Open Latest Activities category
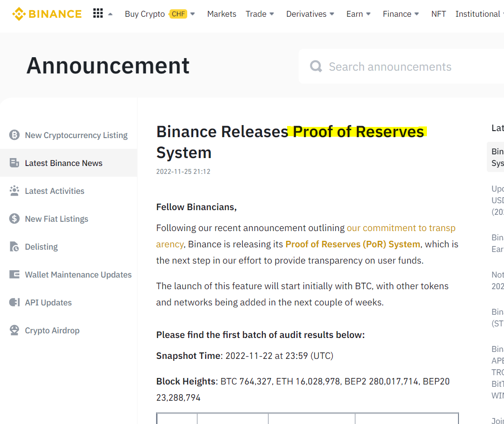504x424 pixels. tap(55, 191)
